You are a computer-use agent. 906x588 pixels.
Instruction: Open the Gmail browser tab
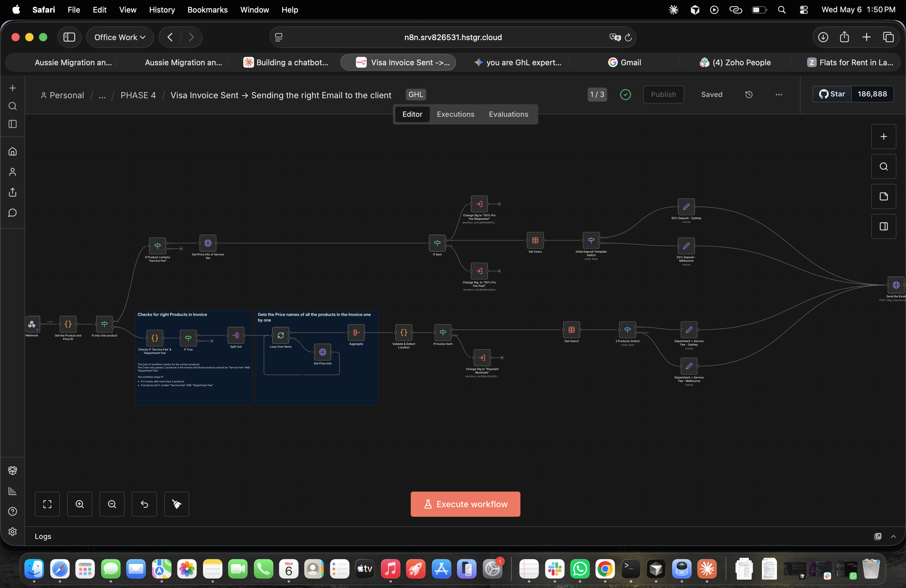coord(624,62)
